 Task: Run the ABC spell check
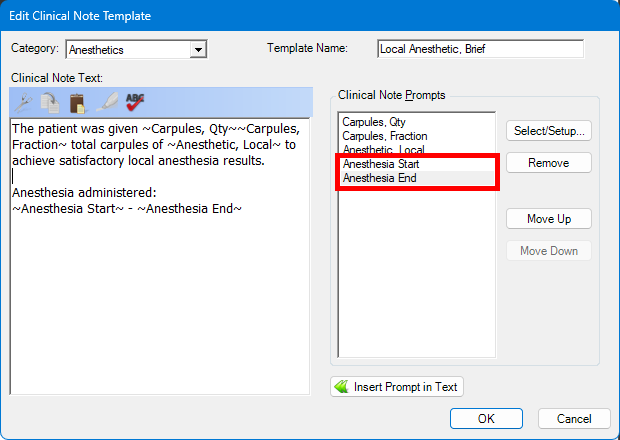click(x=135, y=102)
